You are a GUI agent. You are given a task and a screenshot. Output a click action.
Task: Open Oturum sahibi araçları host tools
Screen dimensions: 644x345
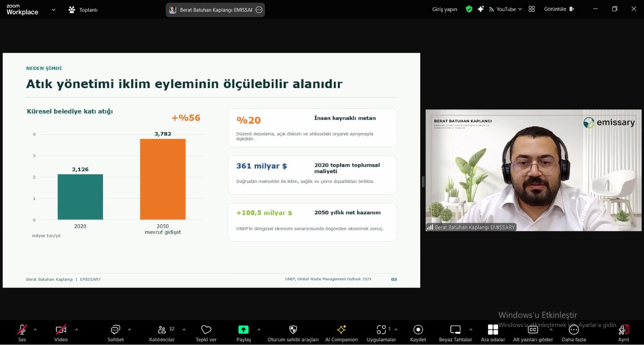click(x=293, y=330)
